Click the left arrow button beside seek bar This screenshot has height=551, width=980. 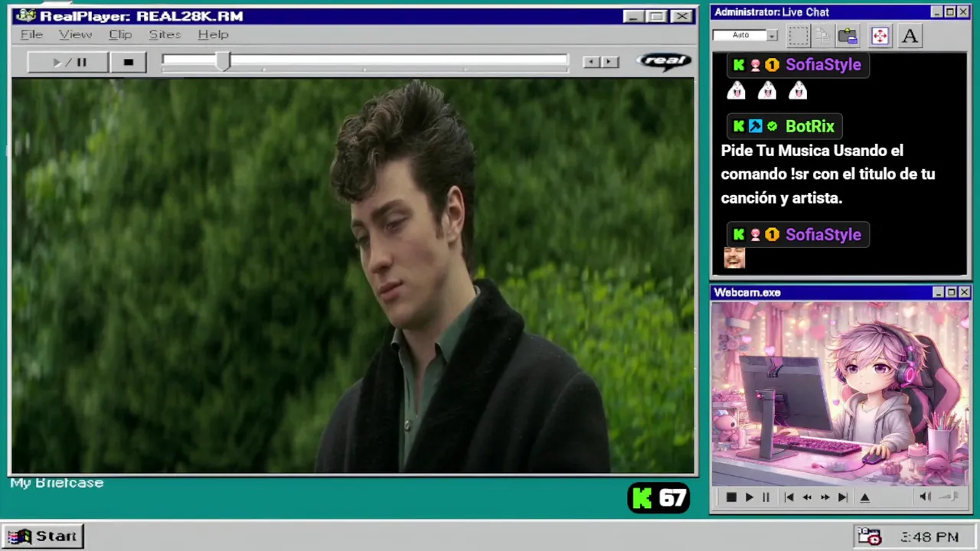coord(590,62)
